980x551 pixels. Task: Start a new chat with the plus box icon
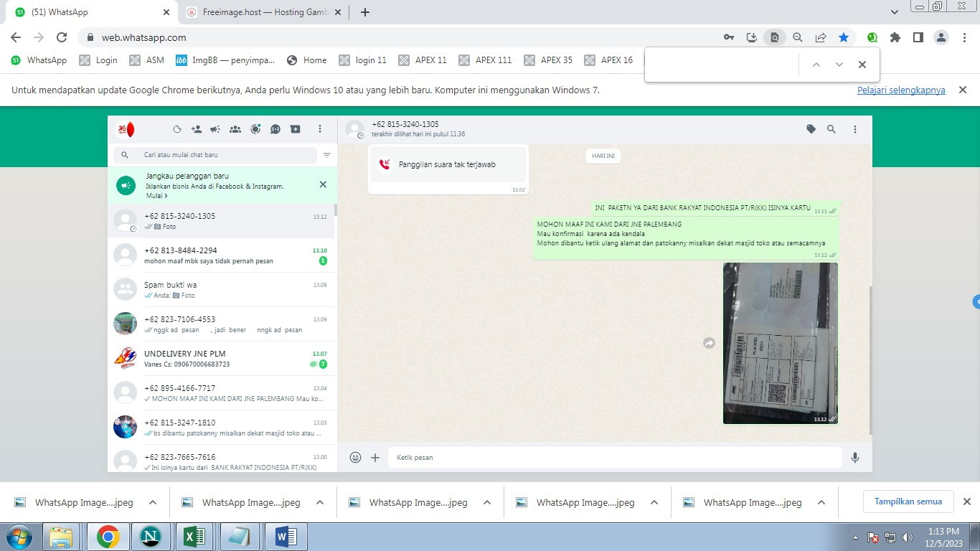(295, 129)
